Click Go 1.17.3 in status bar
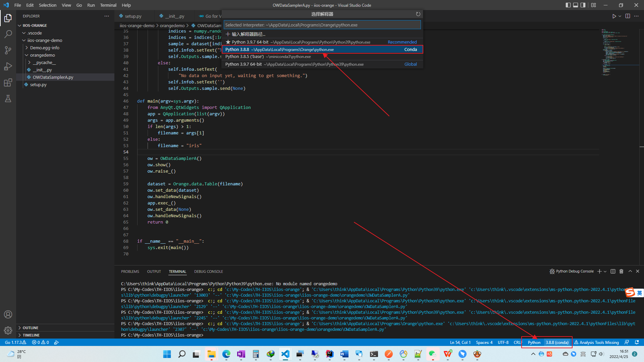 (x=15, y=342)
